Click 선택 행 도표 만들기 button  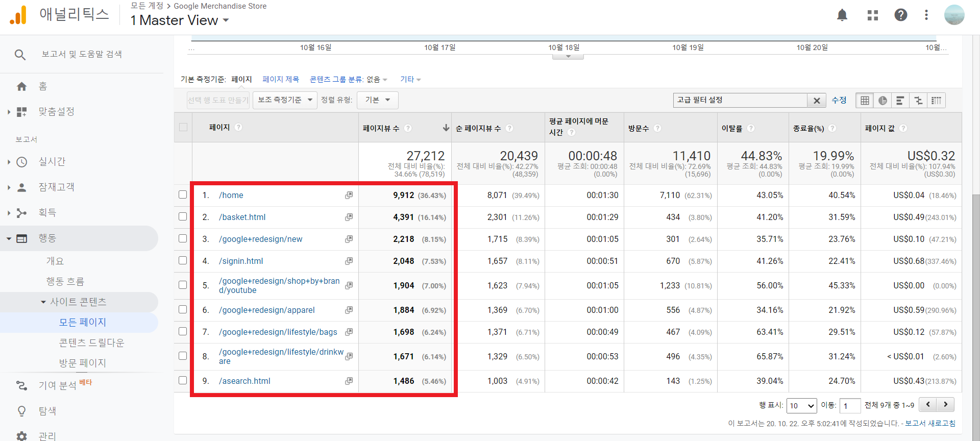tap(218, 100)
